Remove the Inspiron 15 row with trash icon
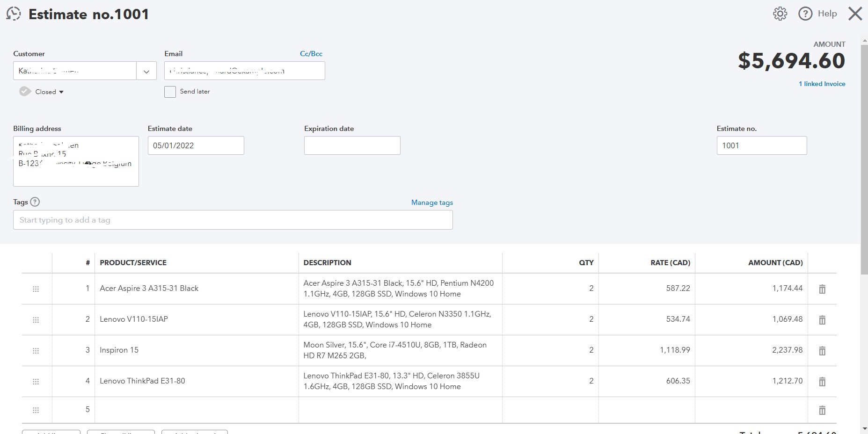Screen dimensions: 868x434 pyautogui.click(x=822, y=351)
